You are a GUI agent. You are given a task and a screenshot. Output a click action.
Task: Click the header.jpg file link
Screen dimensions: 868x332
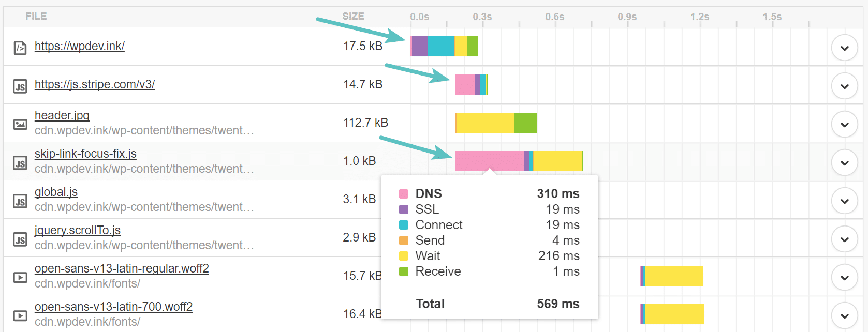pos(62,115)
